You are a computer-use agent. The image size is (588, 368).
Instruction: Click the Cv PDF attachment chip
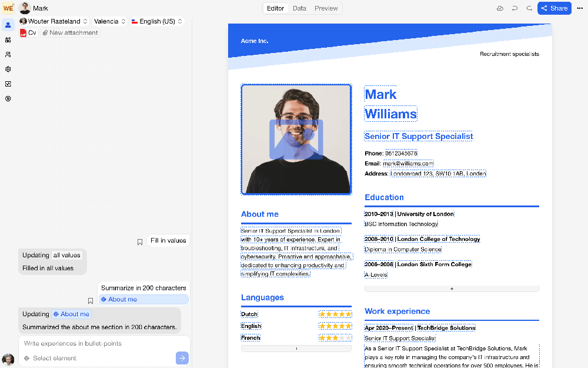(28, 32)
